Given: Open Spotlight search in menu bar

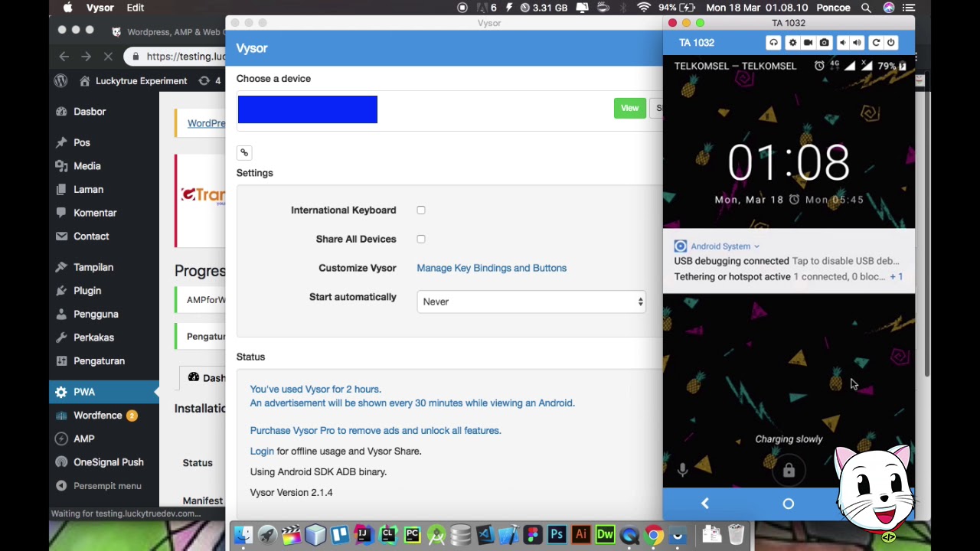Looking at the screenshot, I should [866, 8].
